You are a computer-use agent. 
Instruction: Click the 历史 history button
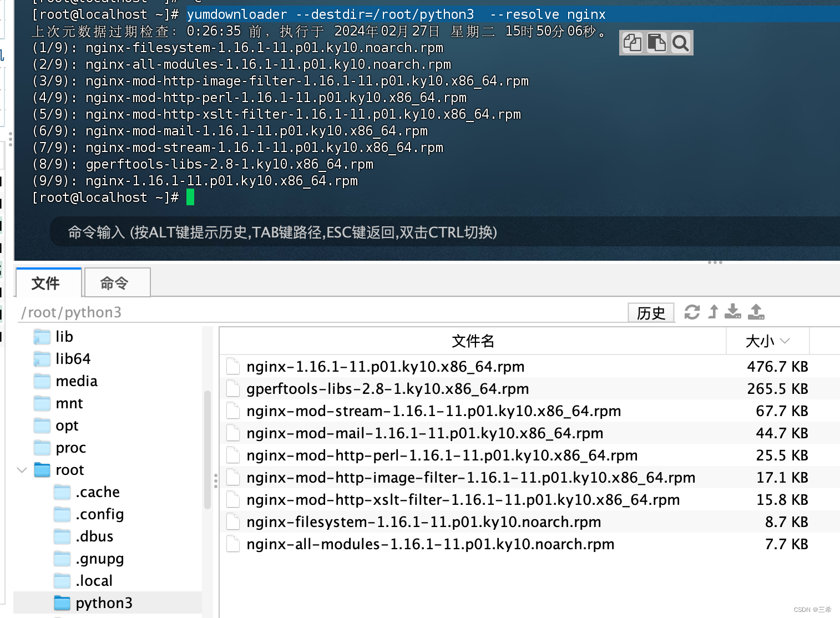tap(651, 312)
